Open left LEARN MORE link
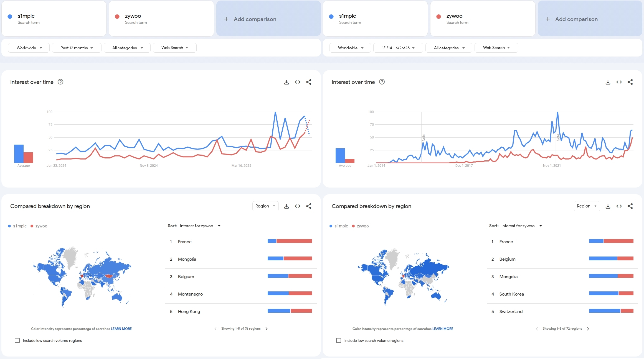Image resolution: width=644 pixels, height=359 pixels. 121,329
